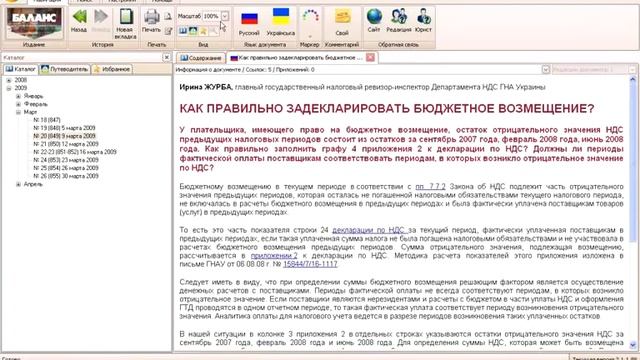Screen dimensions: 640x360
Task: Select issue № 18 (847)
Action: (x=47, y=120)
